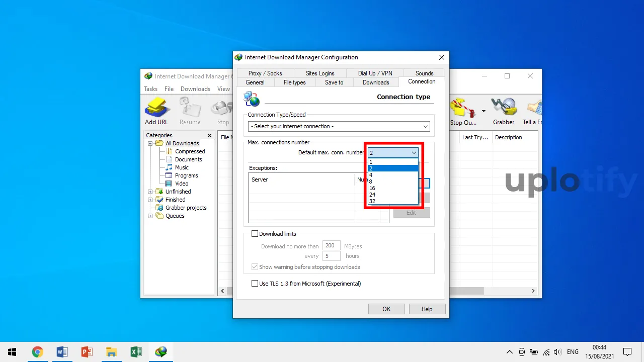Click the horizontal scrollbar right arrow
Image resolution: width=644 pixels, height=362 pixels.
tap(533, 291)
